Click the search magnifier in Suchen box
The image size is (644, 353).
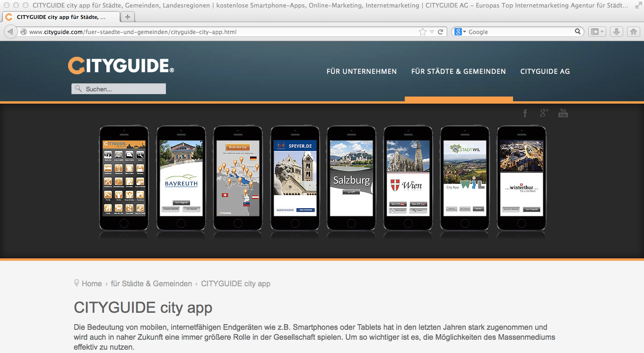pos(78,89)
